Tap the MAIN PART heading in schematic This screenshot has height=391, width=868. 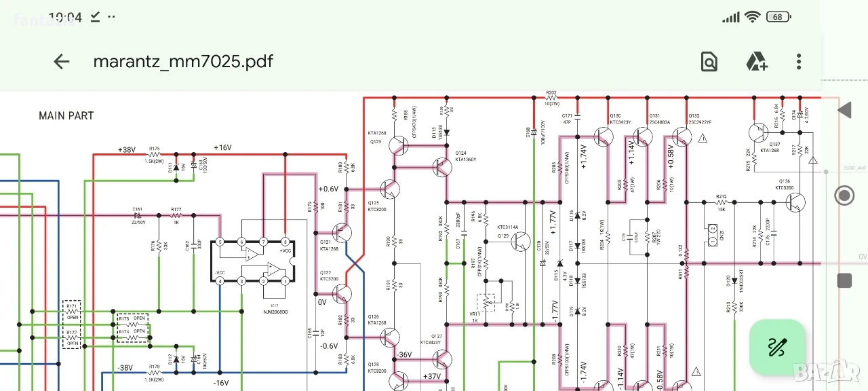pos(66,116)
